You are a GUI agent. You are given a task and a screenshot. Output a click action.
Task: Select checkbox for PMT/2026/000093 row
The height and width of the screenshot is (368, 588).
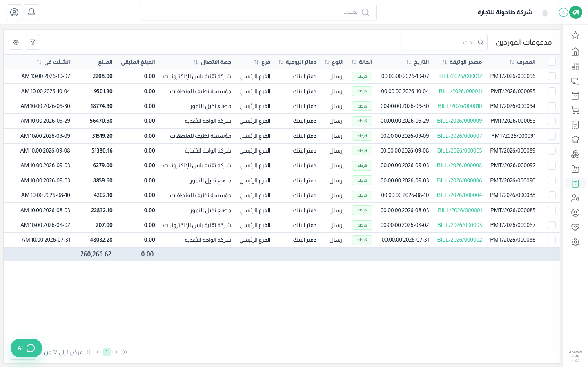click(x=552, y=121)
